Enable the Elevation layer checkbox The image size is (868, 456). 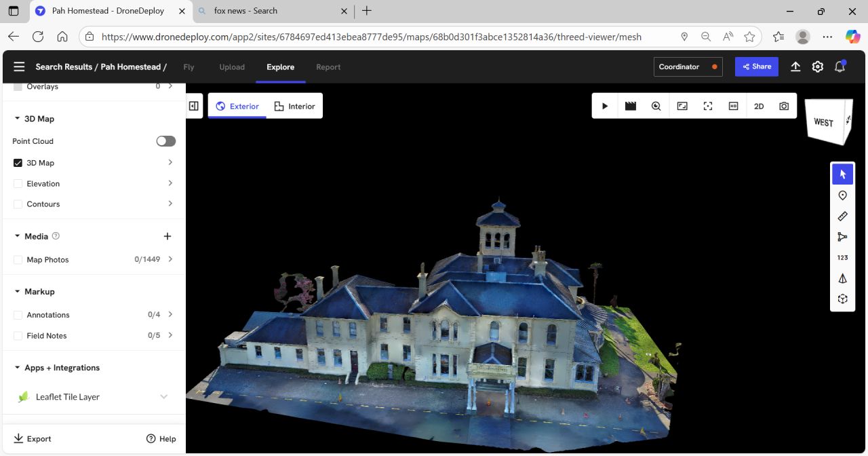tap(18, 184)
